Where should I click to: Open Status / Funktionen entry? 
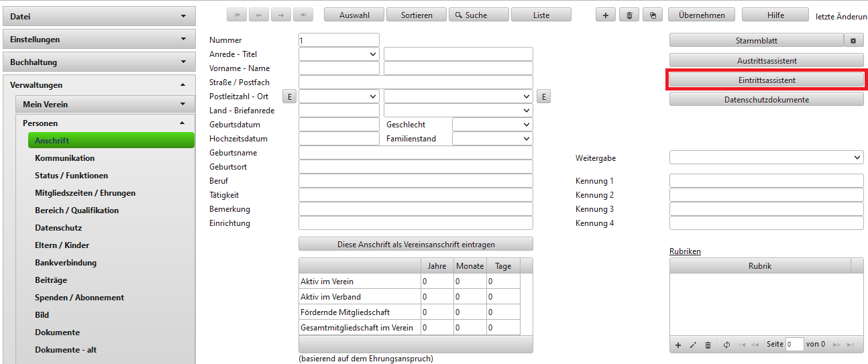coord(71,176)
